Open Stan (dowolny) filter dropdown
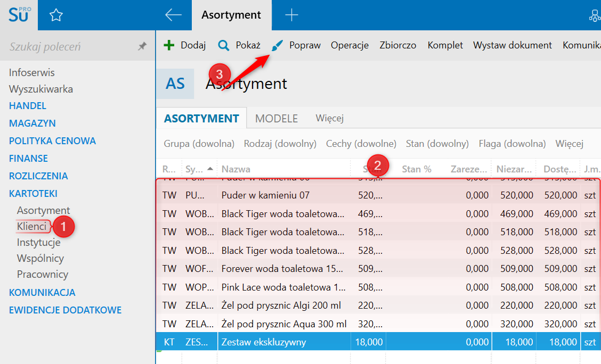The width and height of the screenshot is (601, 364). pos(437,144)
